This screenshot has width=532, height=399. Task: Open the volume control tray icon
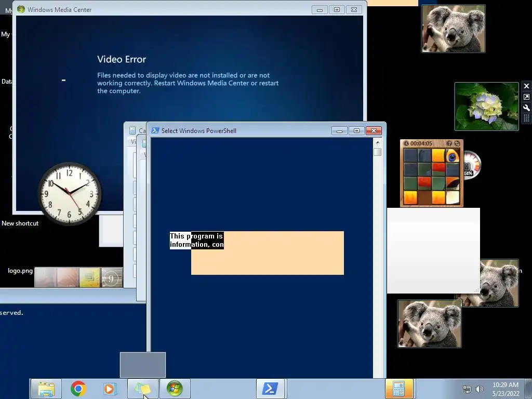point(480,389)
